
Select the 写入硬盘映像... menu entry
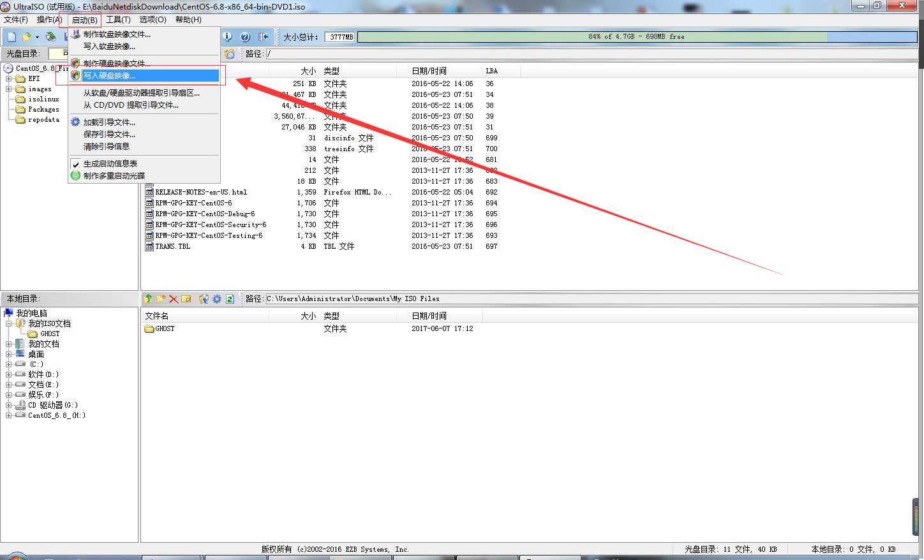click(144, 75)
